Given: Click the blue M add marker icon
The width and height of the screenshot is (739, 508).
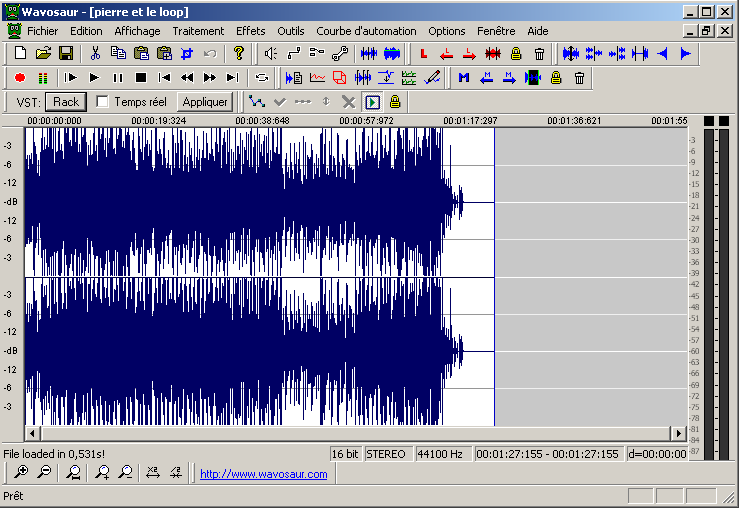Looking at the screenshot, I should point(464,77).
